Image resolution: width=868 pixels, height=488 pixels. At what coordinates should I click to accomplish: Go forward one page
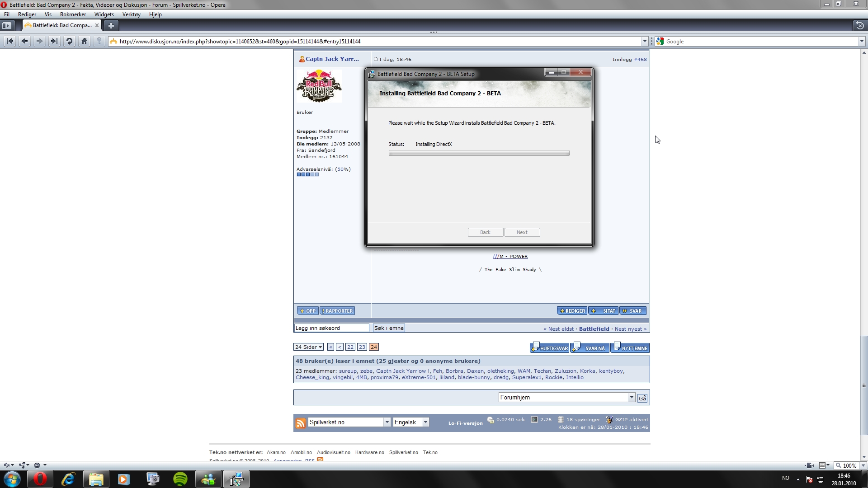click(40, 41)
